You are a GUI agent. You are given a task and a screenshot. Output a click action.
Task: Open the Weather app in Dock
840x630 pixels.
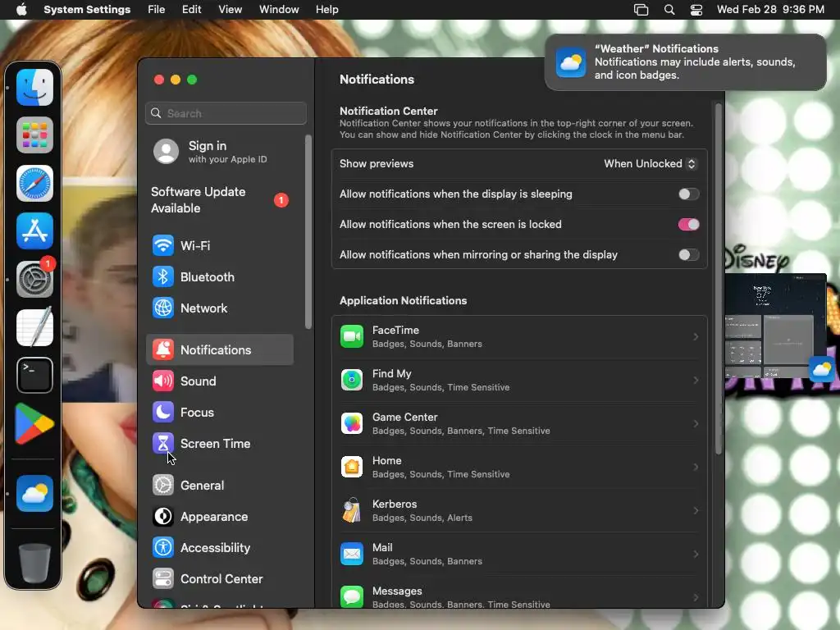[x=34, y=493]
